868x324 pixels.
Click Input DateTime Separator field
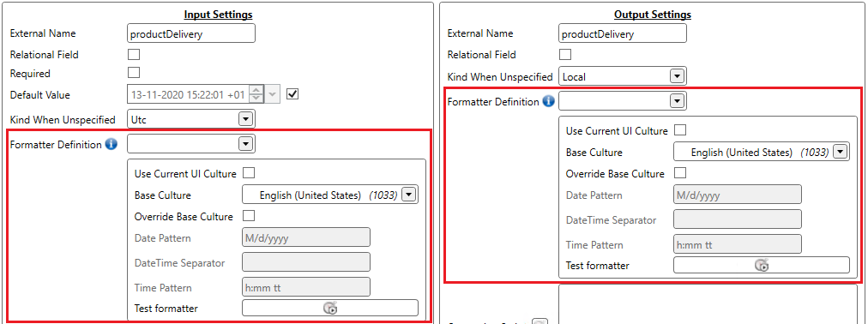point(306,262)
